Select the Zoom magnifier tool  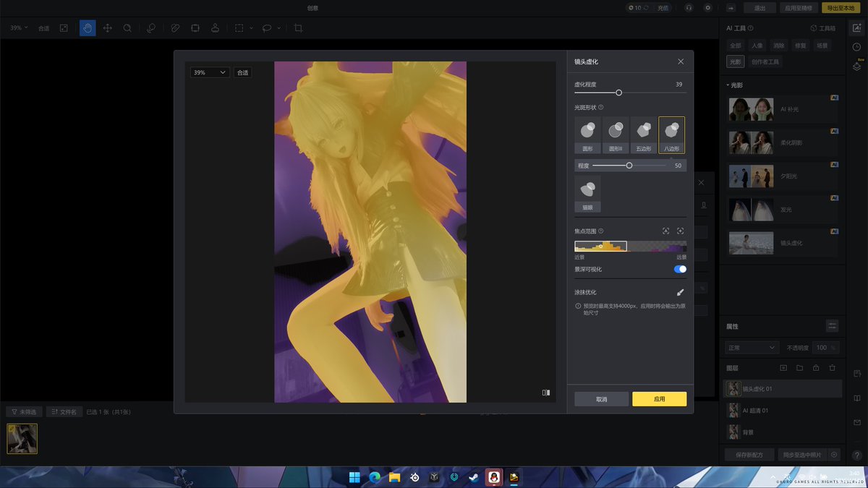(x=127, y=28)
